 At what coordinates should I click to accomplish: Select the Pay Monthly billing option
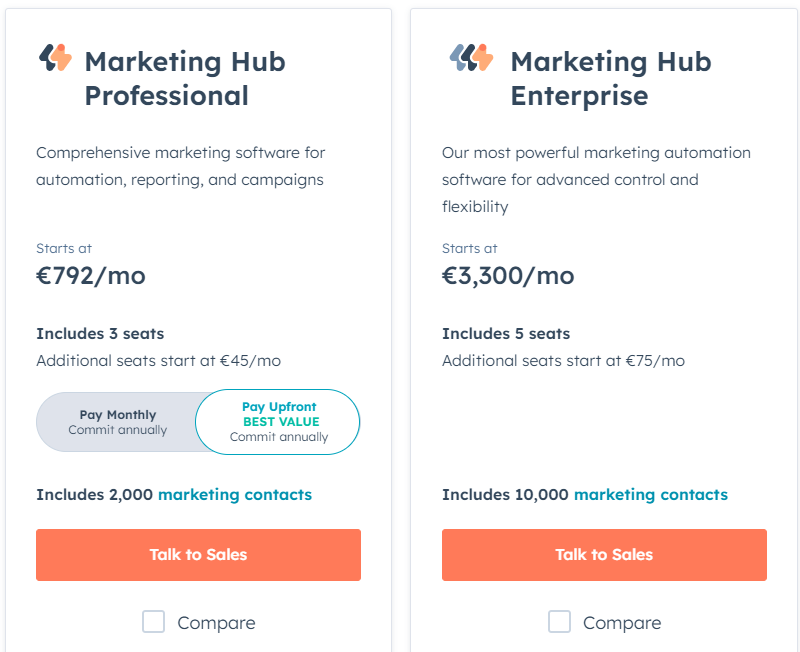coord(118,422)
